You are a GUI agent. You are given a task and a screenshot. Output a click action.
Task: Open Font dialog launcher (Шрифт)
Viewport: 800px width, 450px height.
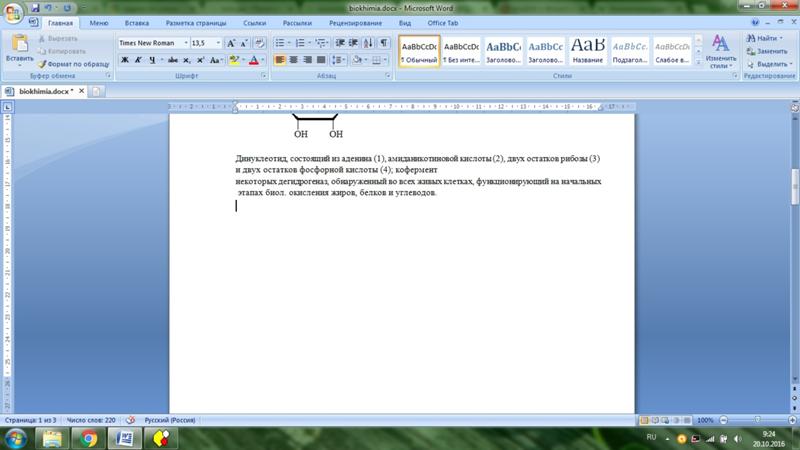264,76
